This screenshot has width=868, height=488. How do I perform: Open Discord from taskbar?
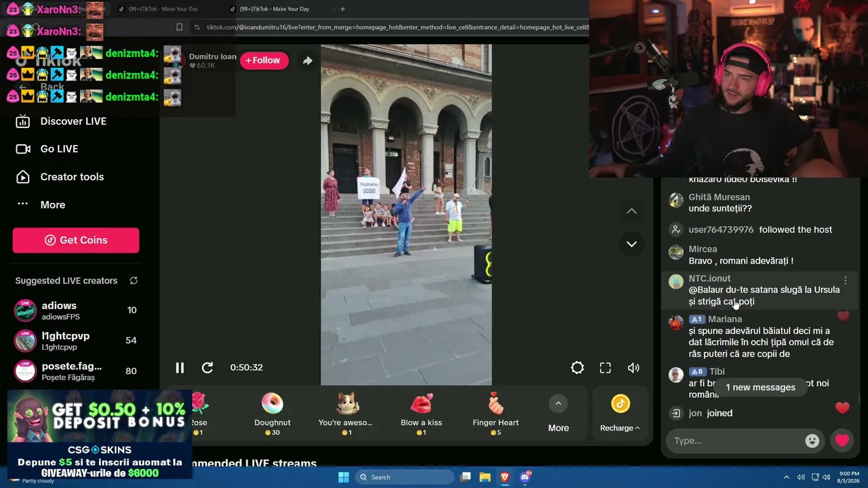click(x=525, y=477)
